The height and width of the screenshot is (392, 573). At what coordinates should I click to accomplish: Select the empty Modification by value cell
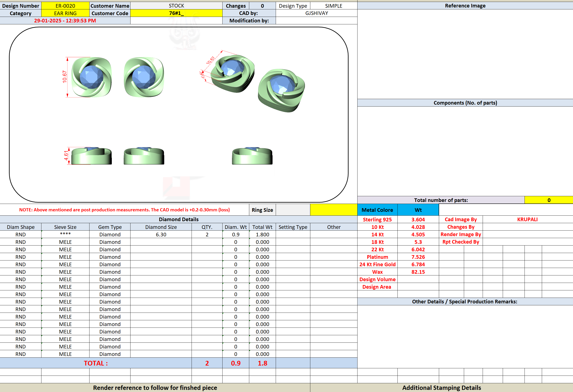click(x=317, y=21)
